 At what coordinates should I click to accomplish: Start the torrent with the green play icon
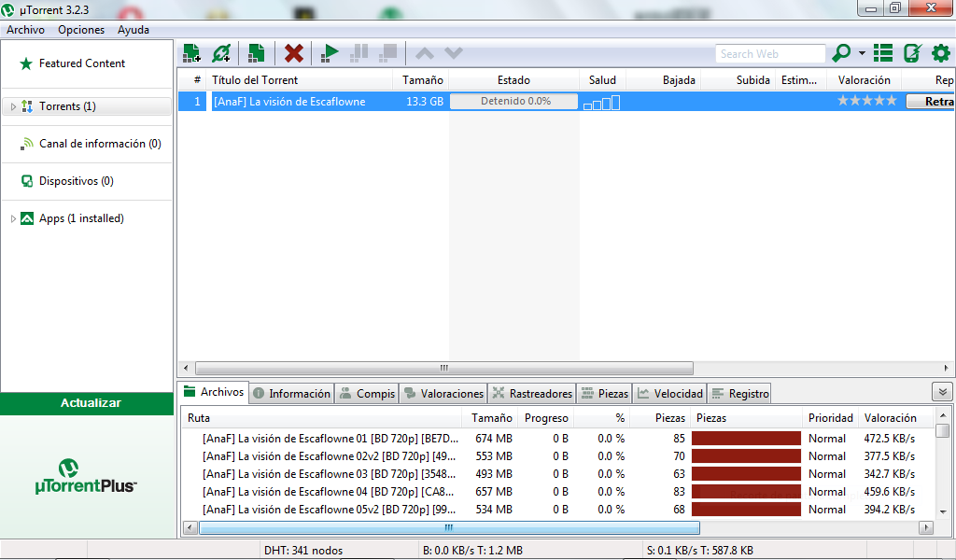tap(330, 53)
